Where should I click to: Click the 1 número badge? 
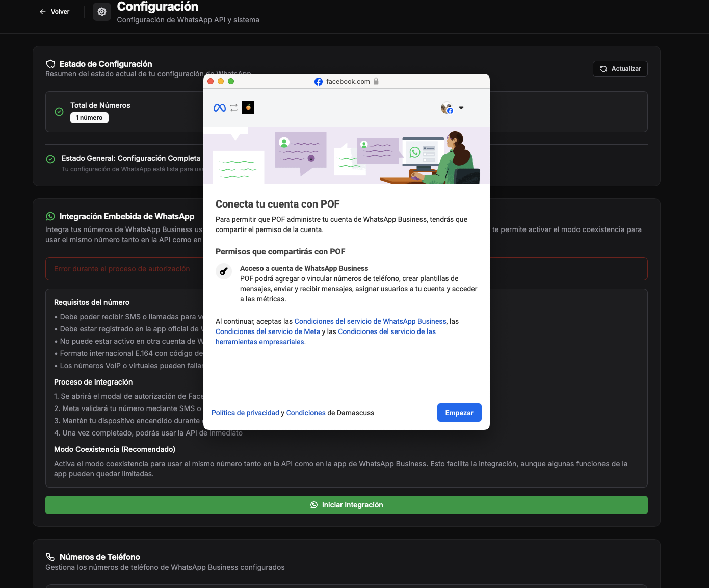point(89,118)
